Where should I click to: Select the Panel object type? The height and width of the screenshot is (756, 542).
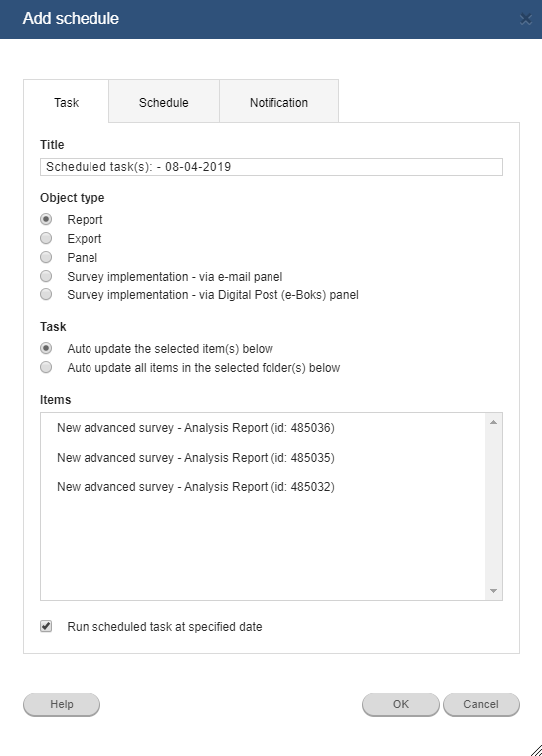[x=46, y=257]
